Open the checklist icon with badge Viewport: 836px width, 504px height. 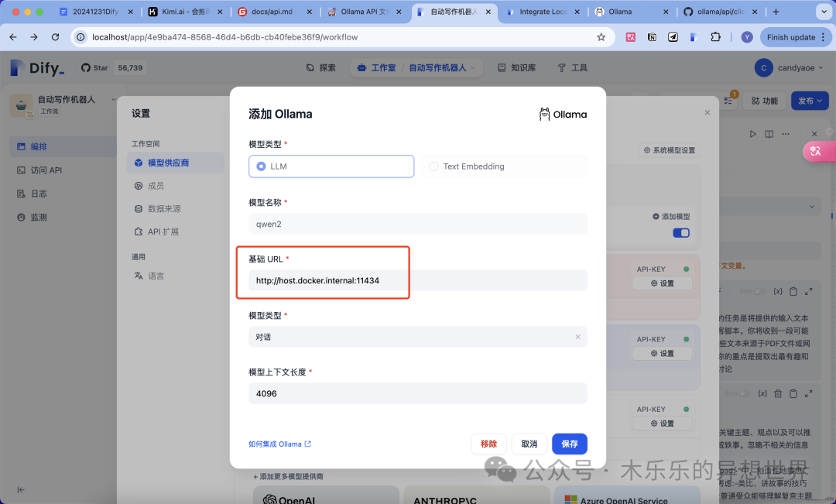tap(728, 101)
